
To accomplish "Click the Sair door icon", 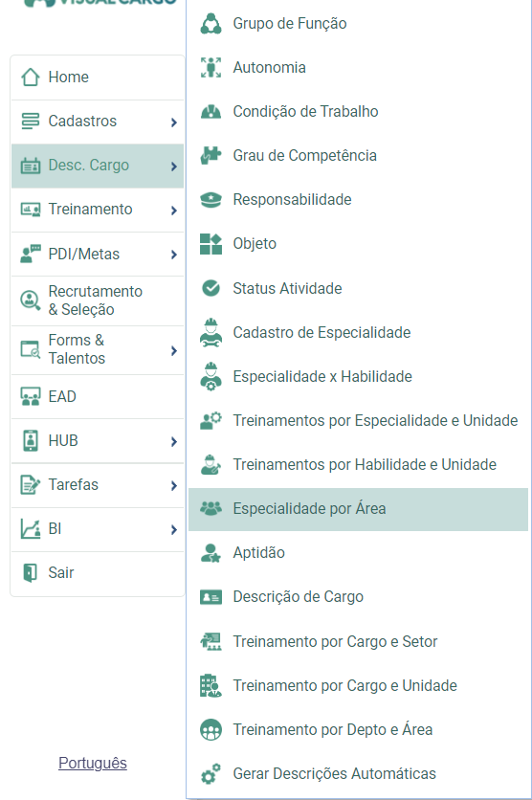I will pos(30,572).
